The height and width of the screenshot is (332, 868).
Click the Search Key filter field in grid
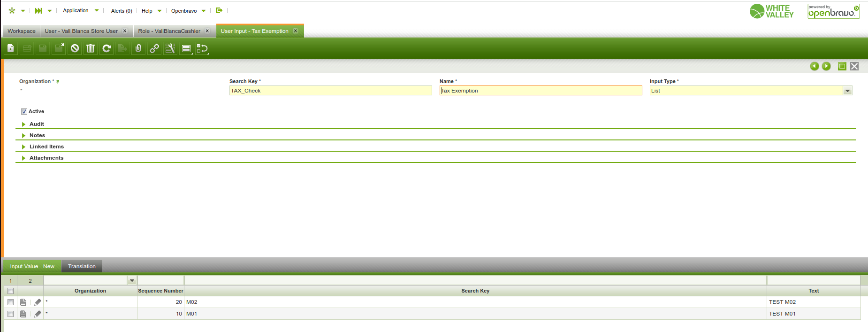[x=475, y=280]
